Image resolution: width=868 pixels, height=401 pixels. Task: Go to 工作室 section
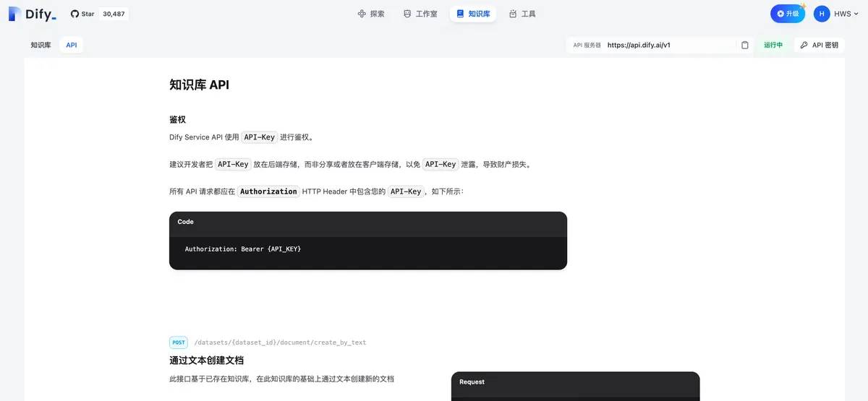[x=420, y=14]
